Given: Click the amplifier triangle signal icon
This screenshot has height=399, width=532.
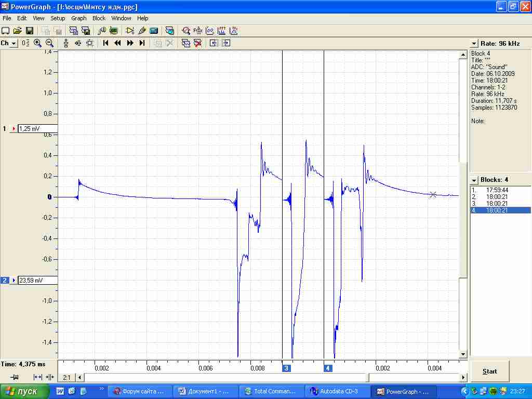Looking at the screenshot, I should 130,31.
